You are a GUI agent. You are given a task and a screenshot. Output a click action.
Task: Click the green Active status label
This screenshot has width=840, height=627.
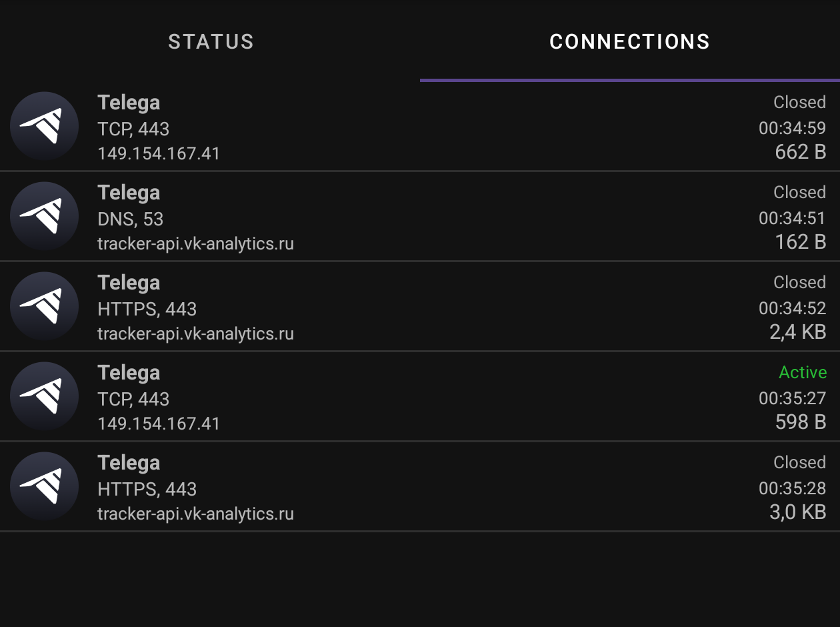tap(802, 372)
